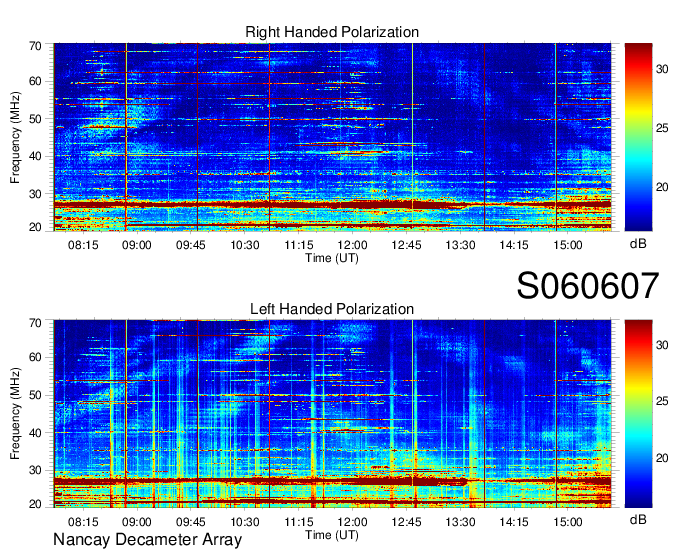Screen dimensions: 680x552
Task: Select the S060607 observation label
Action: tap(588, 286)
